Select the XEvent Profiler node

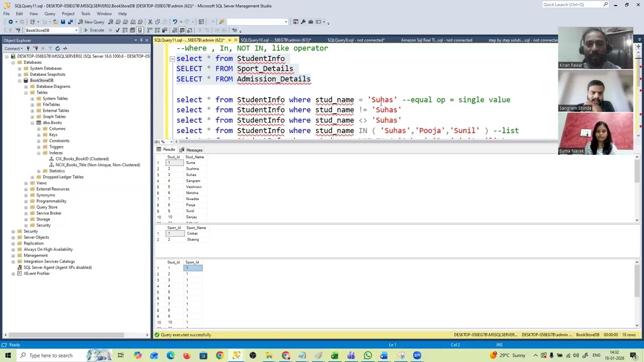pyautogui.click(x=36, y=274)
